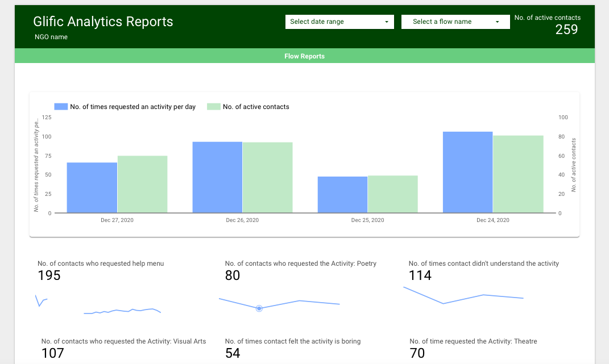
Task: Click the NGO name label
Action: tap(51, 37)
